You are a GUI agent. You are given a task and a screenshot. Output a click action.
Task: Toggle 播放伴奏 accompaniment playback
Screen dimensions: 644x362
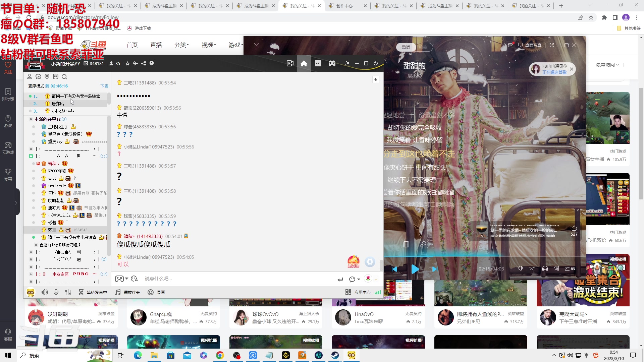[127, 292]
